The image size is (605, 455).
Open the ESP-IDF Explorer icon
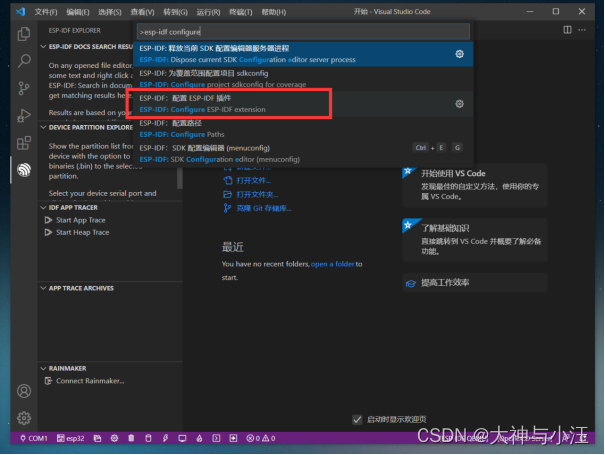point(24,170)
